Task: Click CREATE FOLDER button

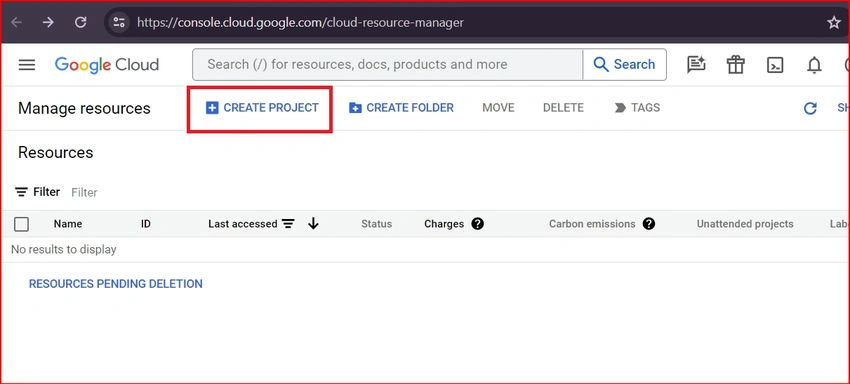Action: pos(401,108)
